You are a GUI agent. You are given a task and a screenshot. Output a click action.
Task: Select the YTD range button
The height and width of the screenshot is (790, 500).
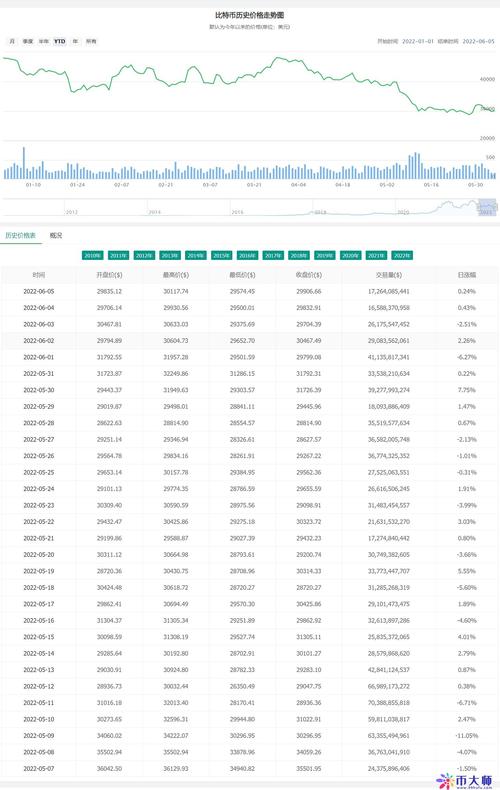[60, 41]
